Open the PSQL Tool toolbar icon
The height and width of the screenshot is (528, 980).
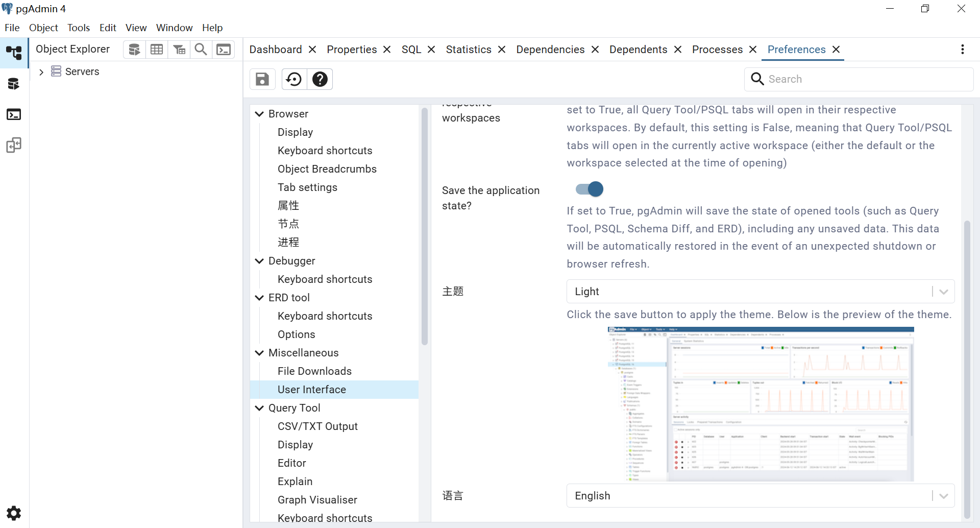224,50
